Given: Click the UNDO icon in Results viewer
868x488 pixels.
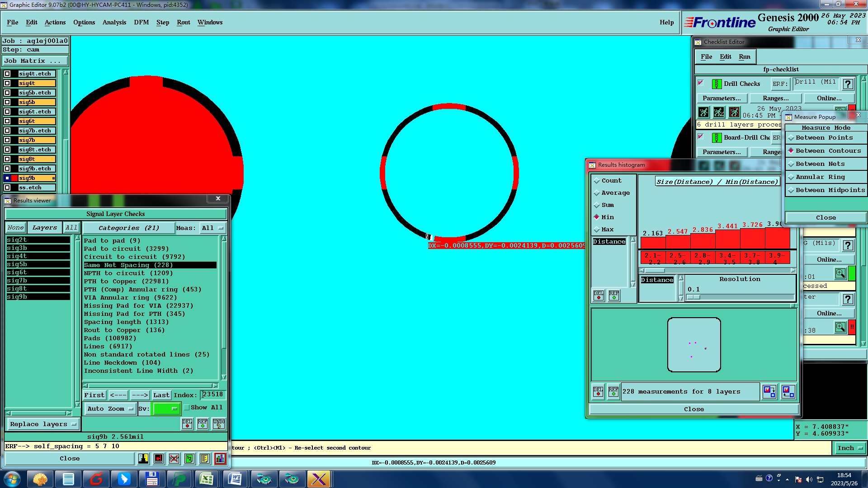Looking at the screenshot, I should click(x=219, y=423).
